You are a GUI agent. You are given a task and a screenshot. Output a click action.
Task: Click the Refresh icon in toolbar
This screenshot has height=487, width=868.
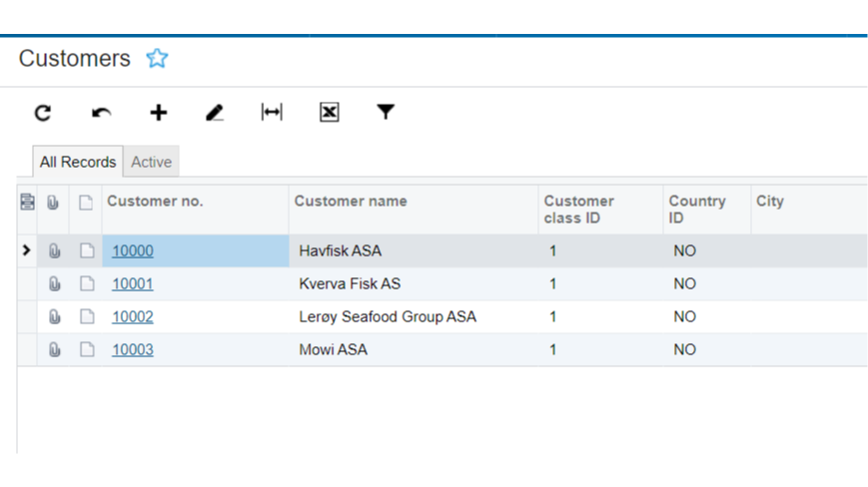coord(43,113)
